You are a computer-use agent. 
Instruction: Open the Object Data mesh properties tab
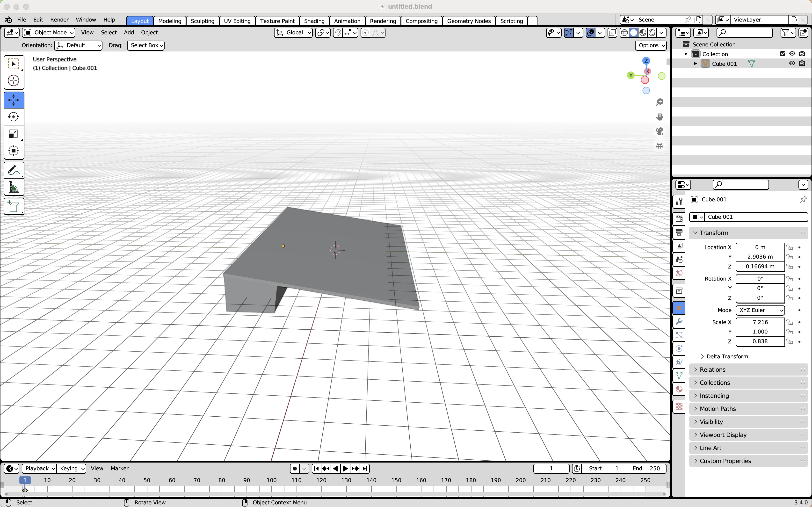[679, 376]
